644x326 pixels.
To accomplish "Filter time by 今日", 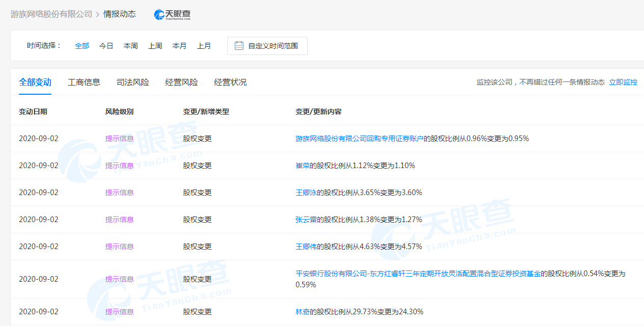I will coord(106,46).
